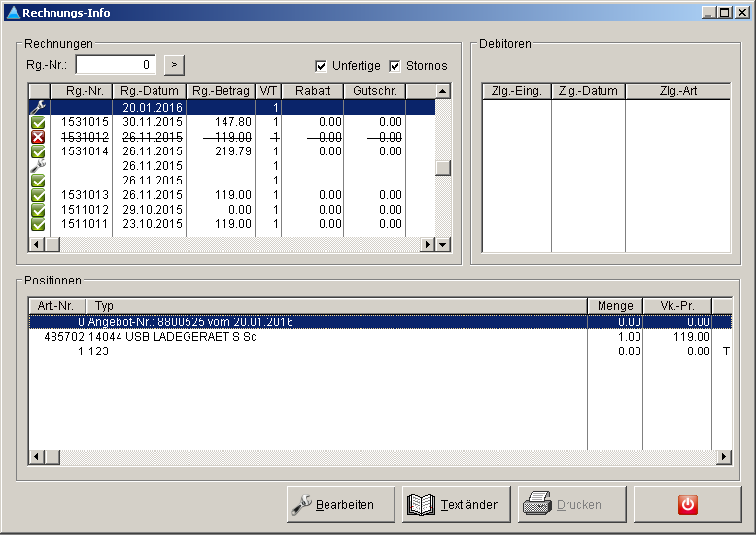The width and height of the screenshot is (756, 535).
Task: Minimize the Rechnungs-Info window
Action: pos(708,13)
